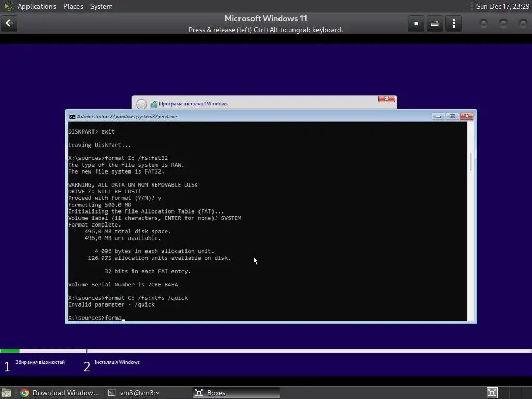Click the 'Formatting 500,0 MB' text
Image resolution: width=532 pixels, height=399 pixels.
(x=99, y=205)
